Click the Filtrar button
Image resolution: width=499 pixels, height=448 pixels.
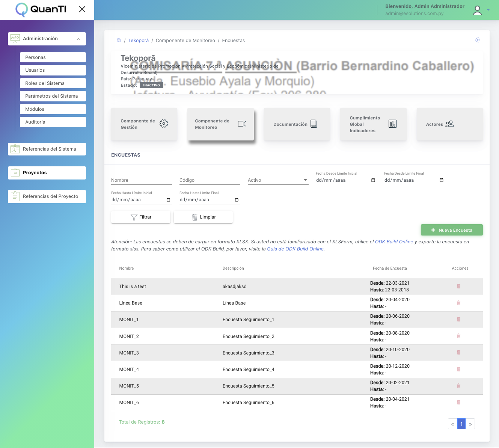141,217
